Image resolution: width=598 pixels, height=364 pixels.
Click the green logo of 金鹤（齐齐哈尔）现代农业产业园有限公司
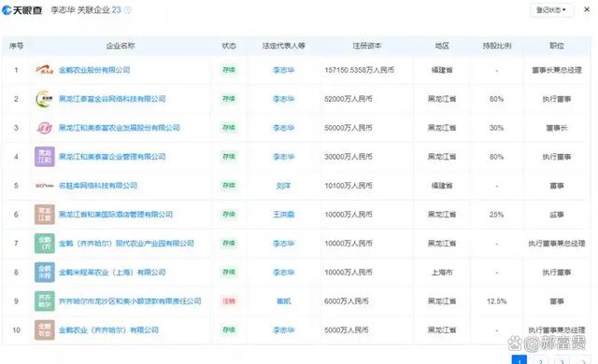[45, 244]
